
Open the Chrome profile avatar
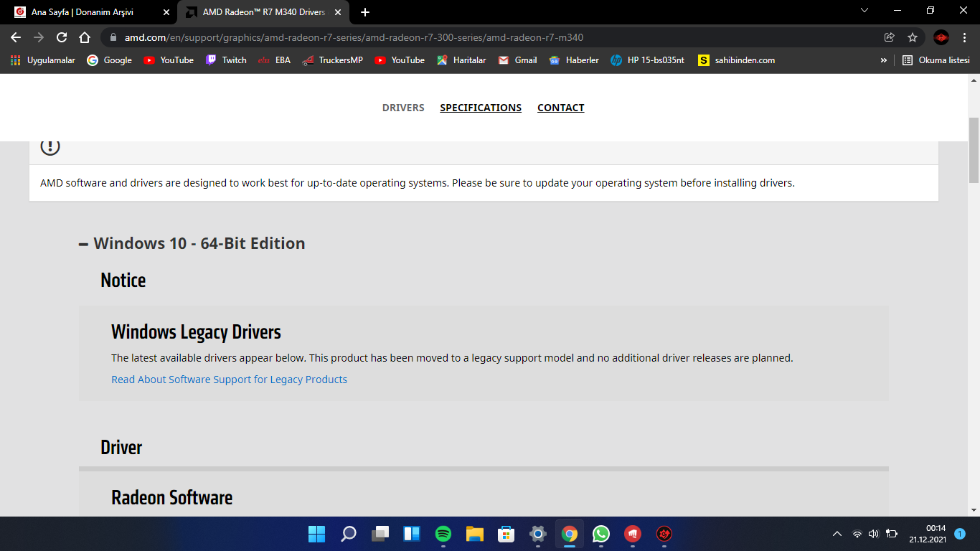(x=941, y=37)
